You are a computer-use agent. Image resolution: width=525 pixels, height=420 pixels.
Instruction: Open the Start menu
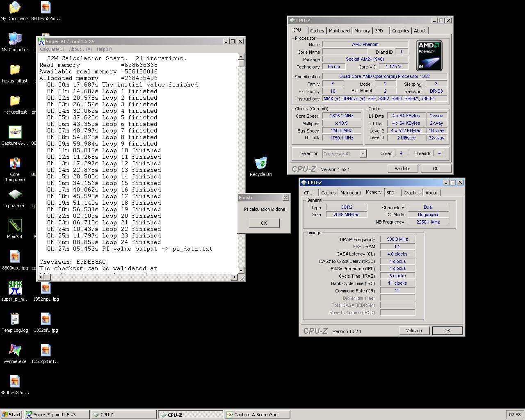pyautogui.click(x=11, y=415)
